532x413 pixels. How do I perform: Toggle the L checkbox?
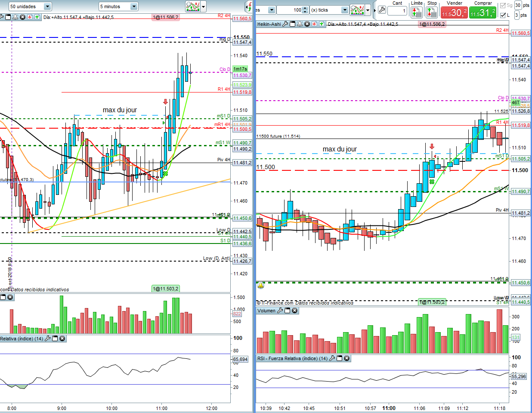(x=503, y=15)
